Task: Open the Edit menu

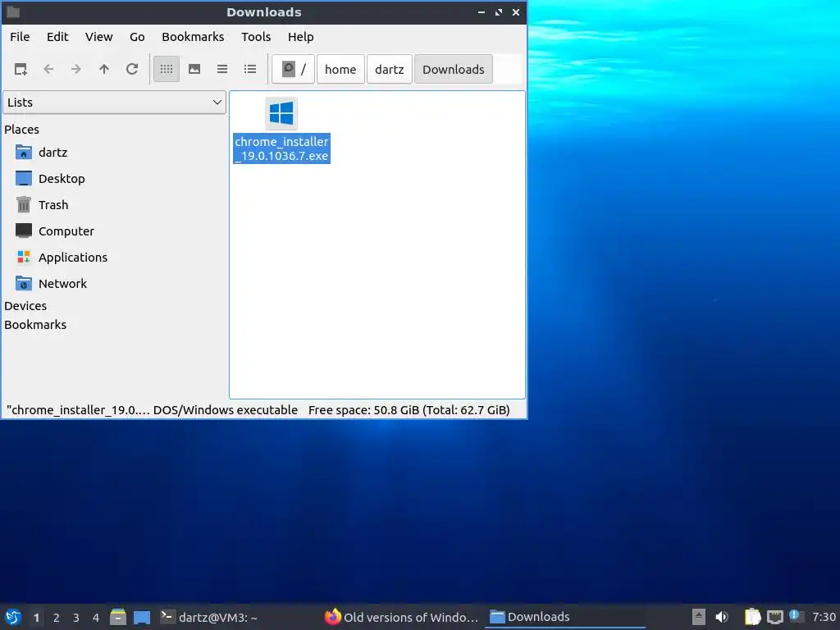Action: click(57, 37)
